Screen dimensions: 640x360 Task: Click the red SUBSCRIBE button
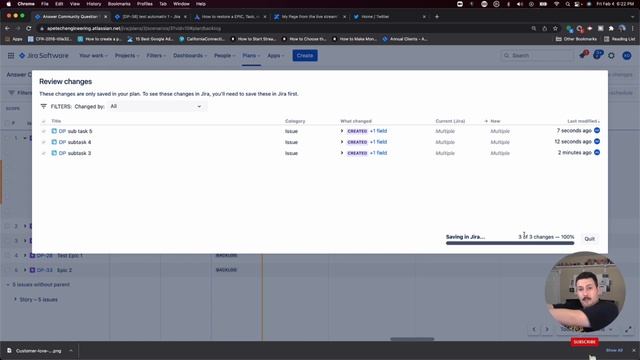click(584, 342)
